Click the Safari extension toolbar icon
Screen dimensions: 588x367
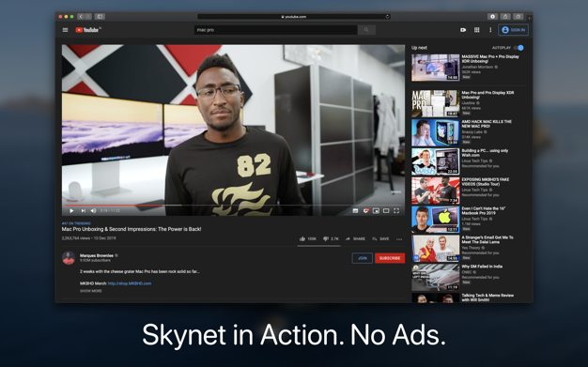coord(492,17)
